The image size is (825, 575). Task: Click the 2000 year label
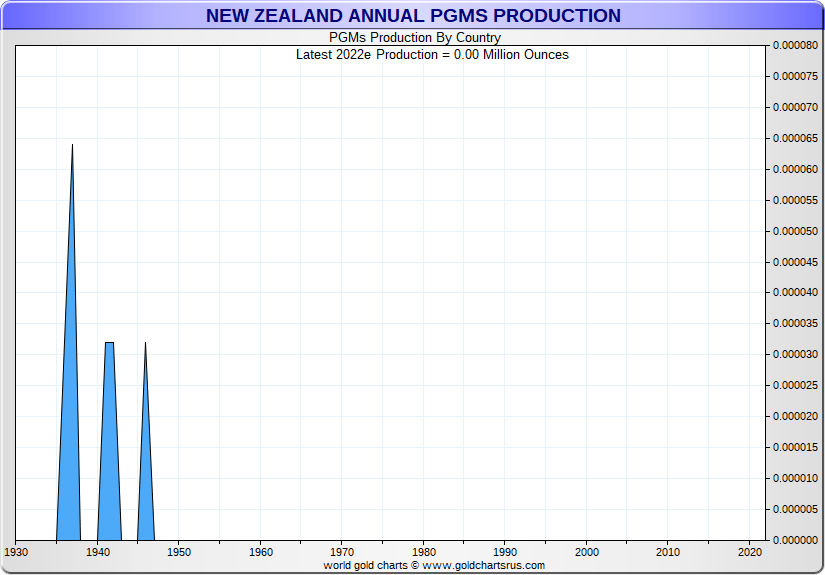[x=587, y=552]
